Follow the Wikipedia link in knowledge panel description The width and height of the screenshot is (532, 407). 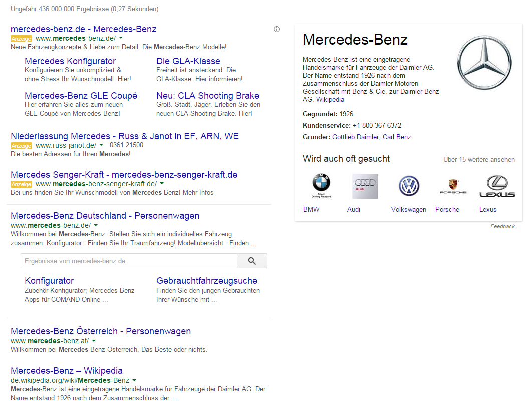coord(330,99)
